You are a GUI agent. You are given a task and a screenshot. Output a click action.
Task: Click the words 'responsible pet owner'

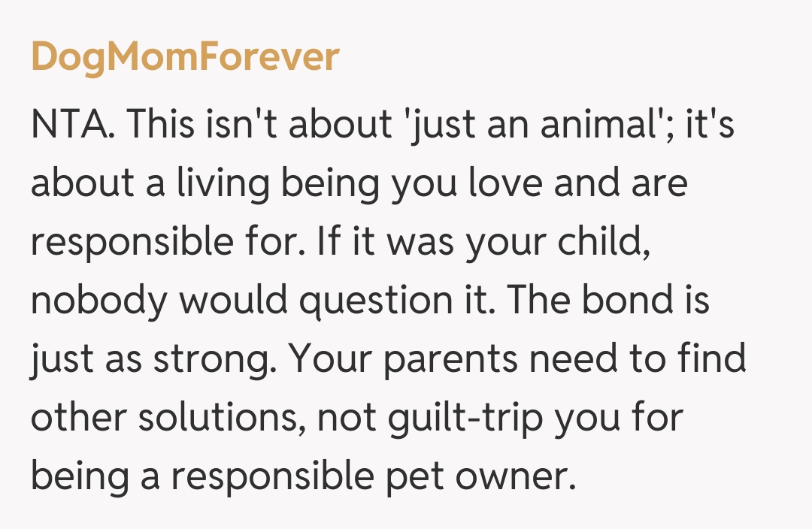(x=368, y=476)
